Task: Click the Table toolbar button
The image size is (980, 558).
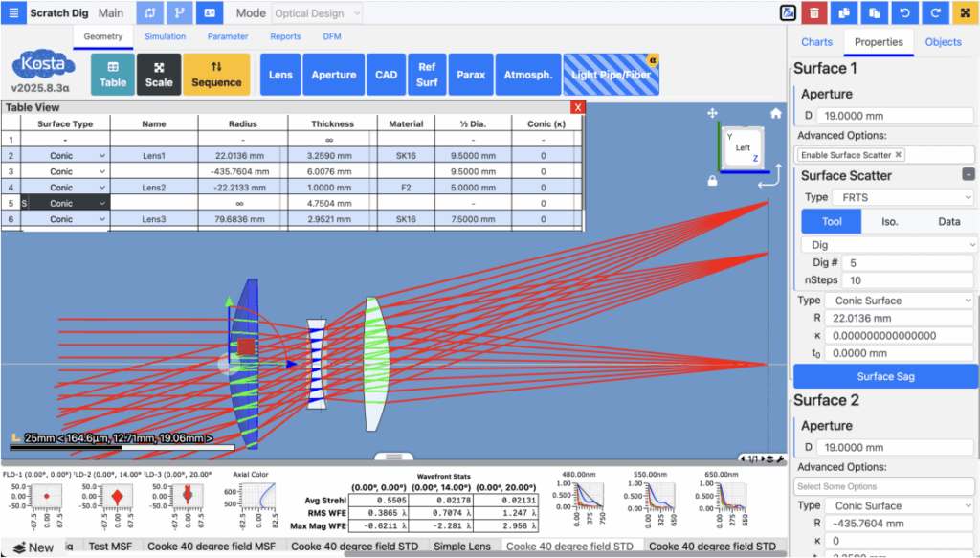Action: pyautogui.click(x=113, y=75)
